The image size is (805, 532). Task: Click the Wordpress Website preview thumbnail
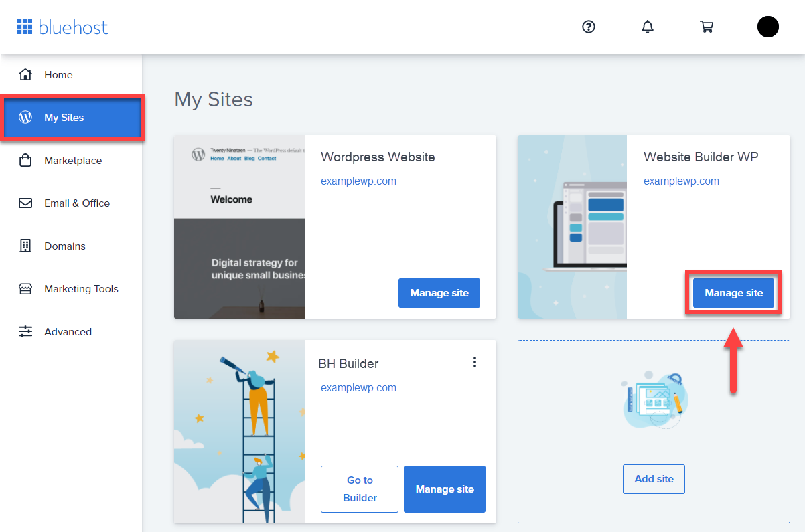239,227
